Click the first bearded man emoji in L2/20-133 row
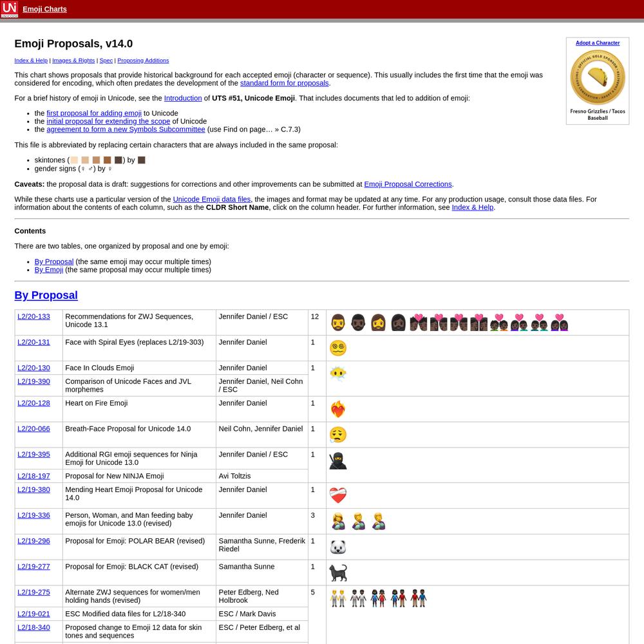Image resolution: width=644 pixels, height=644 pixels. (338, 323)
